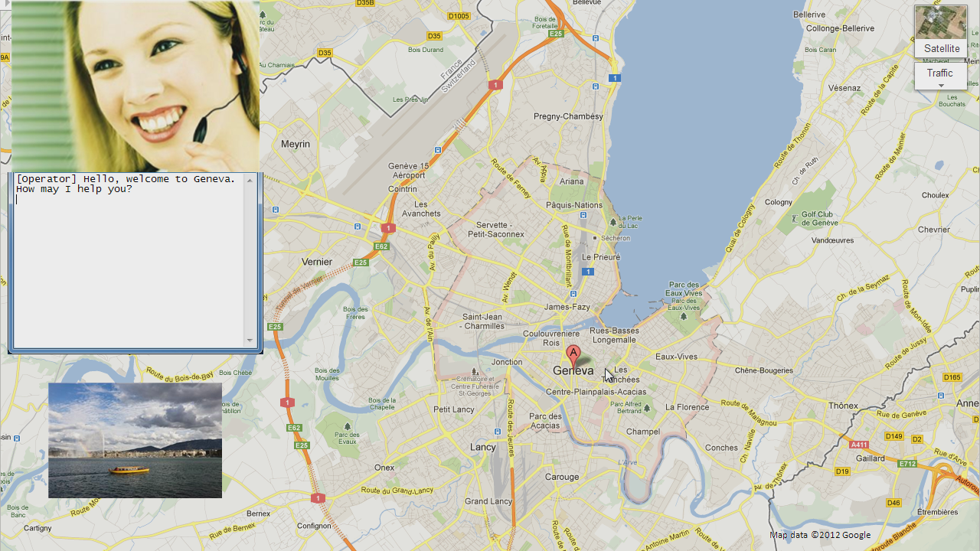
Task: Open the Traffic options dropdown
Action: click(940, 76)
